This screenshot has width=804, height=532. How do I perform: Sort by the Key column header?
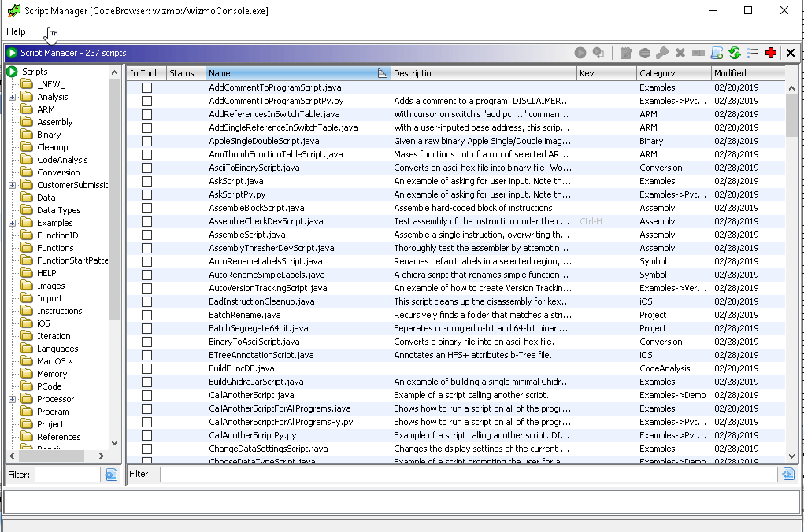606,73
